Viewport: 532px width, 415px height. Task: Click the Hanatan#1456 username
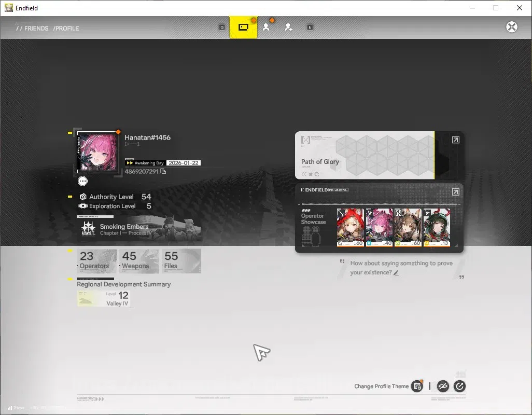(147, 137)
